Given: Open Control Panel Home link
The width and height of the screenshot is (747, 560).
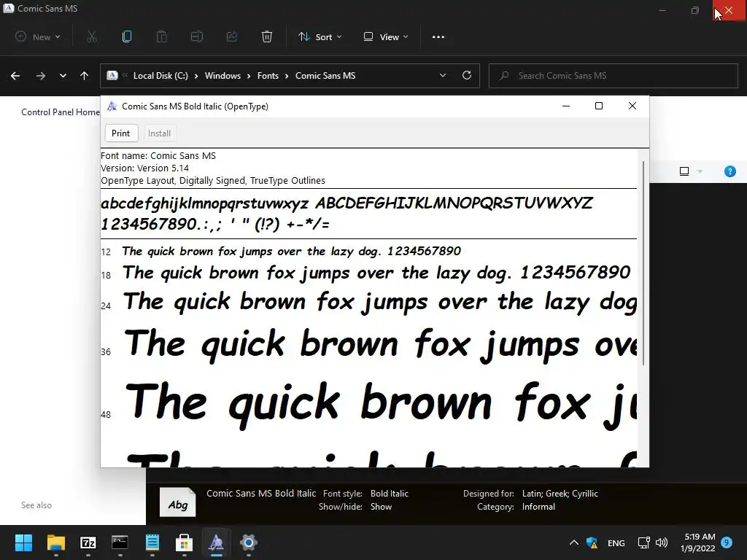Looking at the screenshot, I should 61,112.
